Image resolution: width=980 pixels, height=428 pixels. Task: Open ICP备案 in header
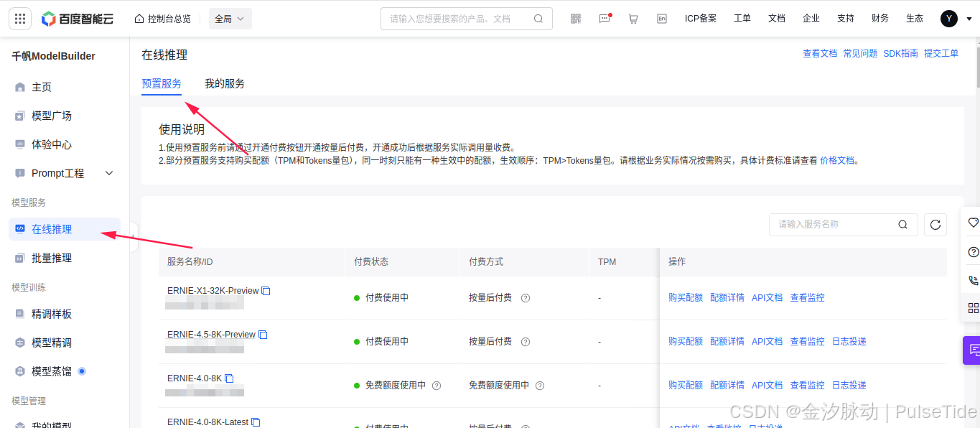pyautogui.click(x=701, y=19)
